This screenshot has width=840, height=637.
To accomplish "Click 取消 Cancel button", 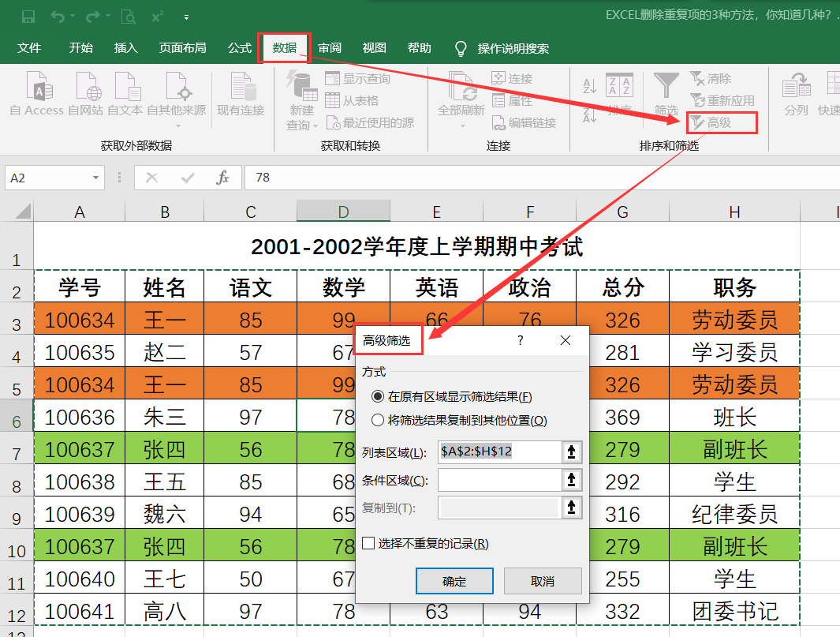I will click(543, 581).
